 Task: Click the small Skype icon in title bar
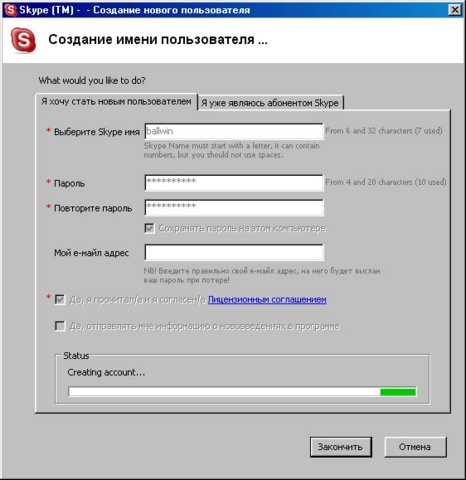(x=10, y=10)
